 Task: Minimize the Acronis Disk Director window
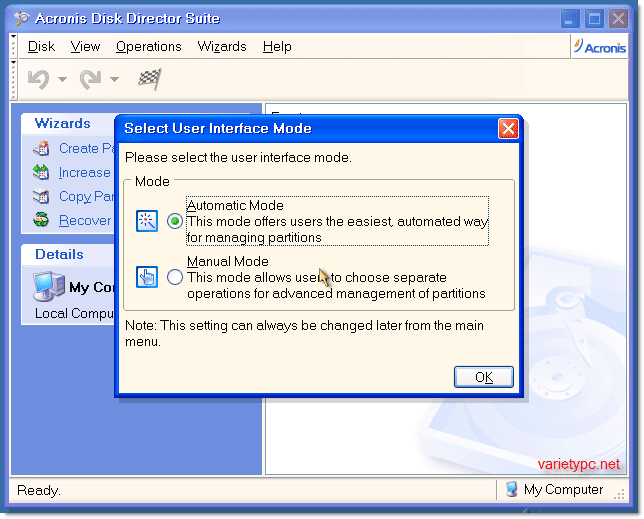click(x=570, y=19)
